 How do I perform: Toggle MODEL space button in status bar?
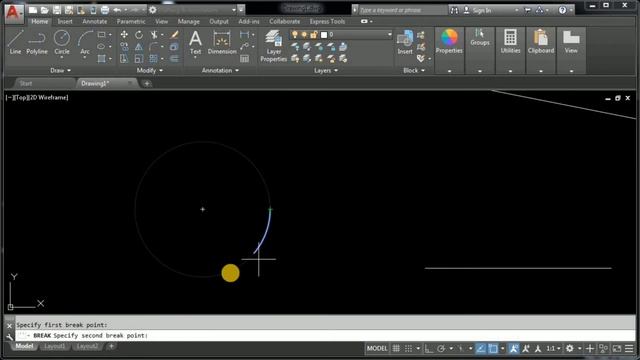click(377, 348)
